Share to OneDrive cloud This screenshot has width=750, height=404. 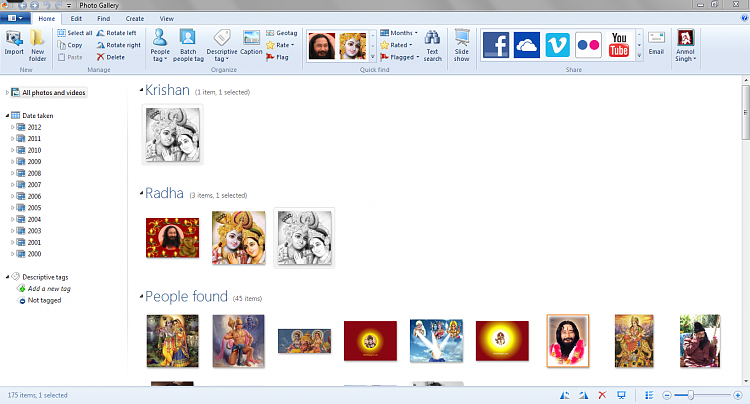[x=527, y=45]
